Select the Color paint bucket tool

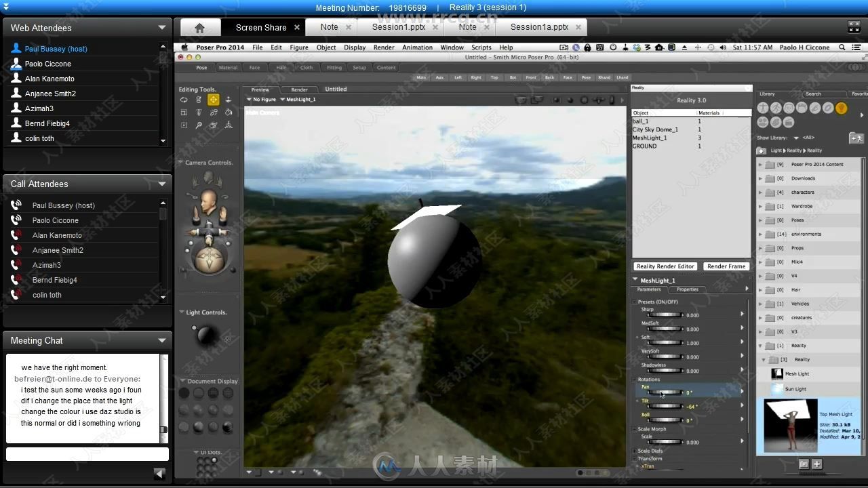(229, 113)
